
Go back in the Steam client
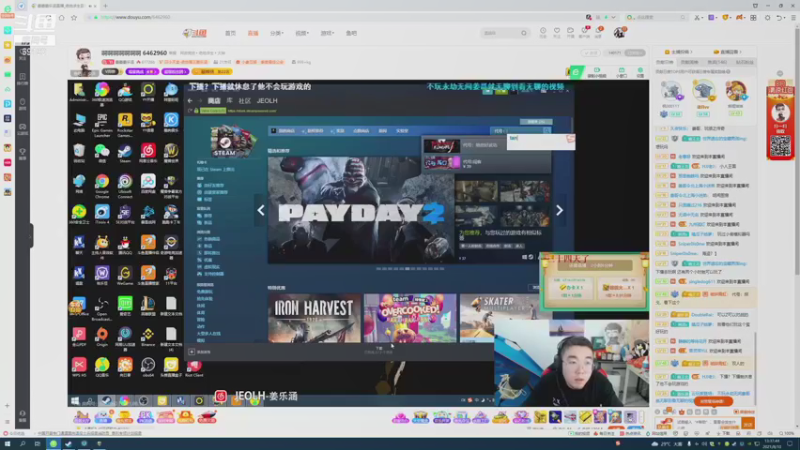pos(190,101)
